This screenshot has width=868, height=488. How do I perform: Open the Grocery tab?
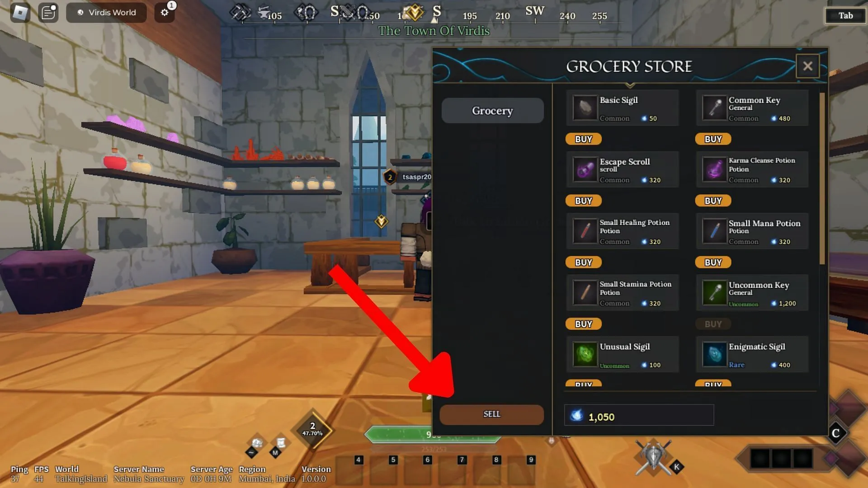(x=492, y=110)
